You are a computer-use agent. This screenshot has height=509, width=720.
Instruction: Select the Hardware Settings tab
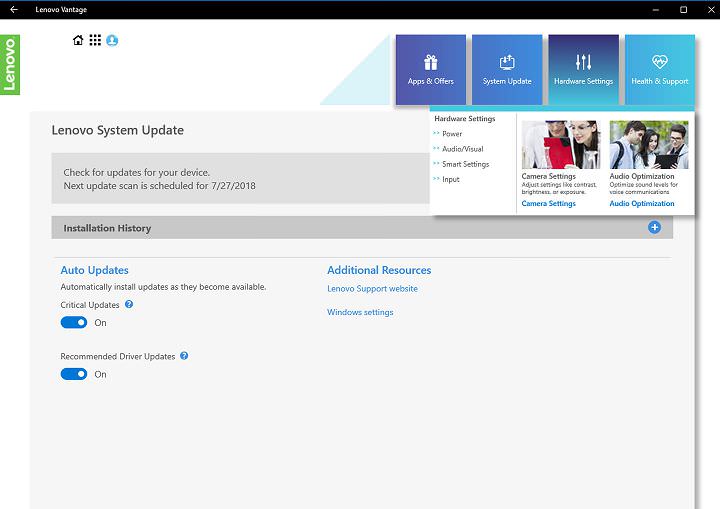point(584,69)
